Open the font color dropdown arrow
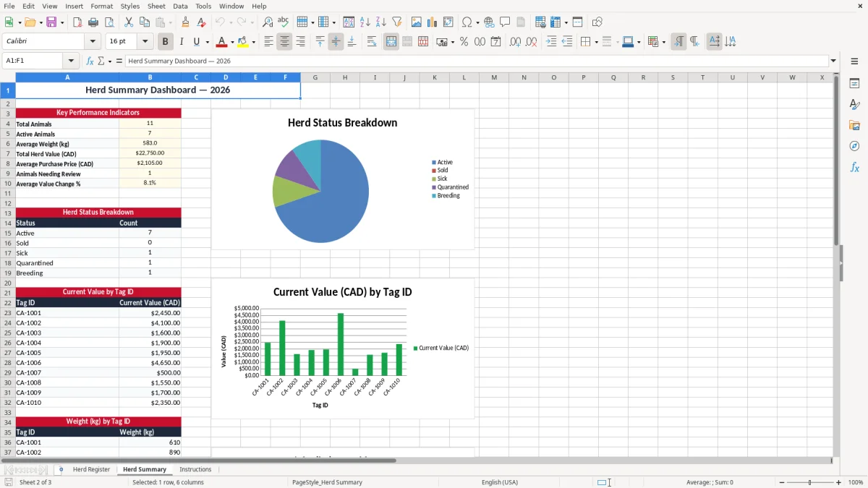 (x=232, y=42)
